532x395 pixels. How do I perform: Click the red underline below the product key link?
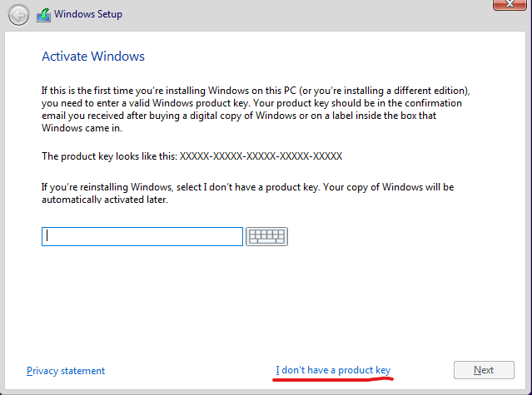(x=333, y=379)
